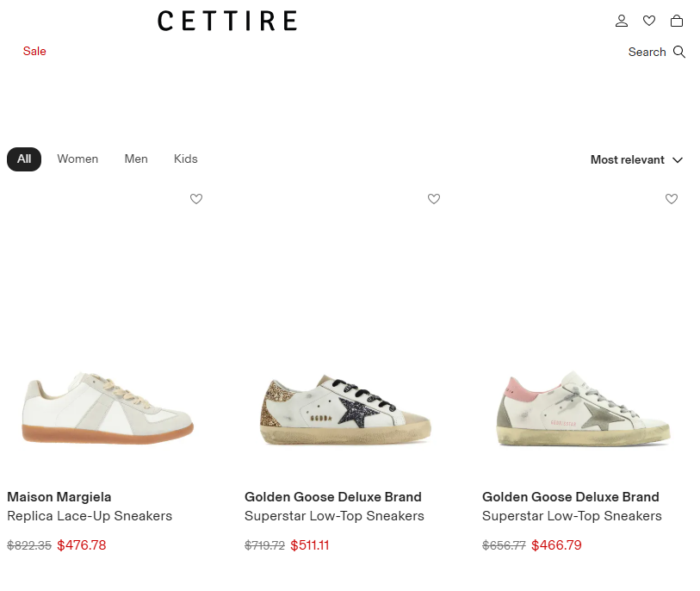Switch to the Men tab
700x591 pixels.
coord(136,159)
